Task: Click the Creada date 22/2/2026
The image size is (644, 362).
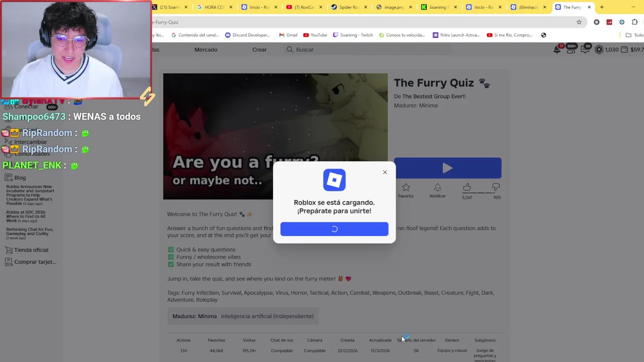Action: (x=347, y=350)
